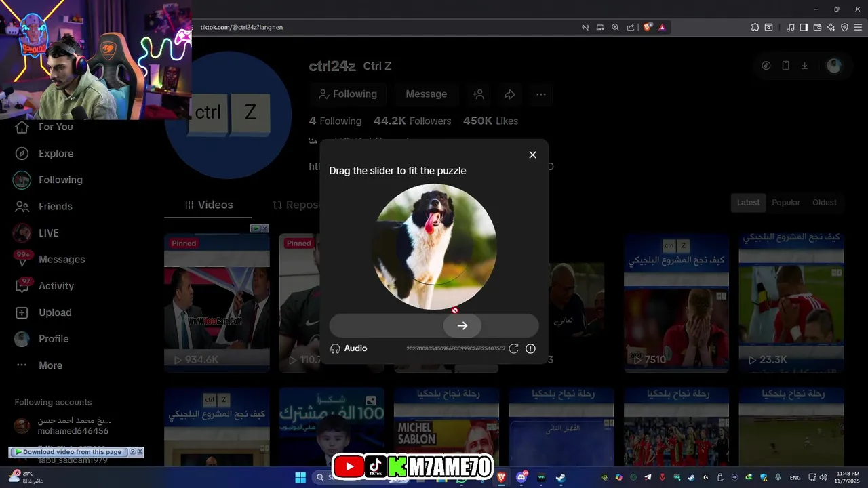Sort videos by Oldest
The height and width of the screenshot is (488, 868).
(824, 203)
